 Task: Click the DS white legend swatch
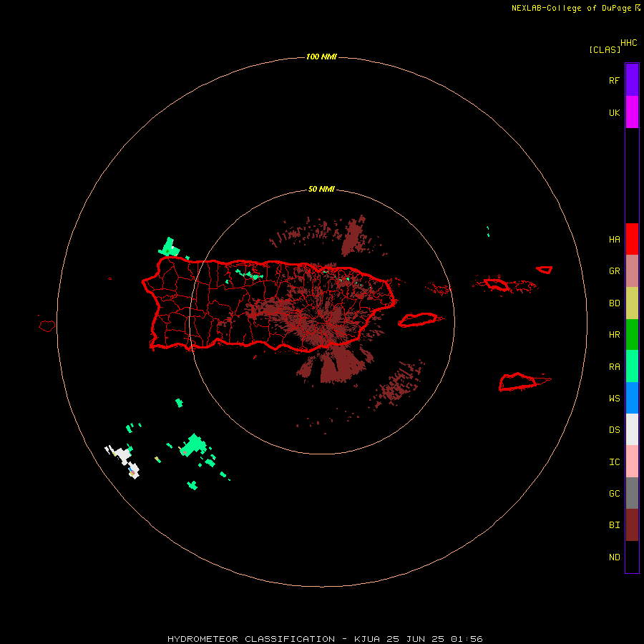coord(632,429)
